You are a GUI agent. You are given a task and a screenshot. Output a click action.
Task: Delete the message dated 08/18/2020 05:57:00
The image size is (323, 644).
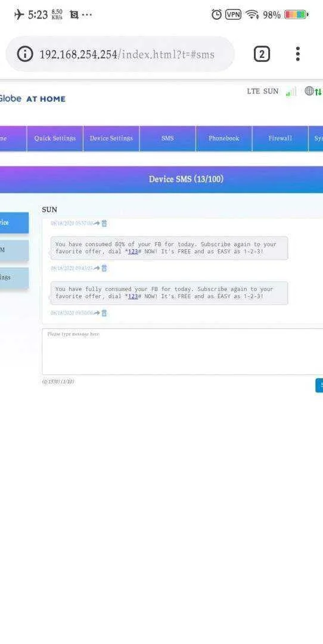[x=104, y=224]
